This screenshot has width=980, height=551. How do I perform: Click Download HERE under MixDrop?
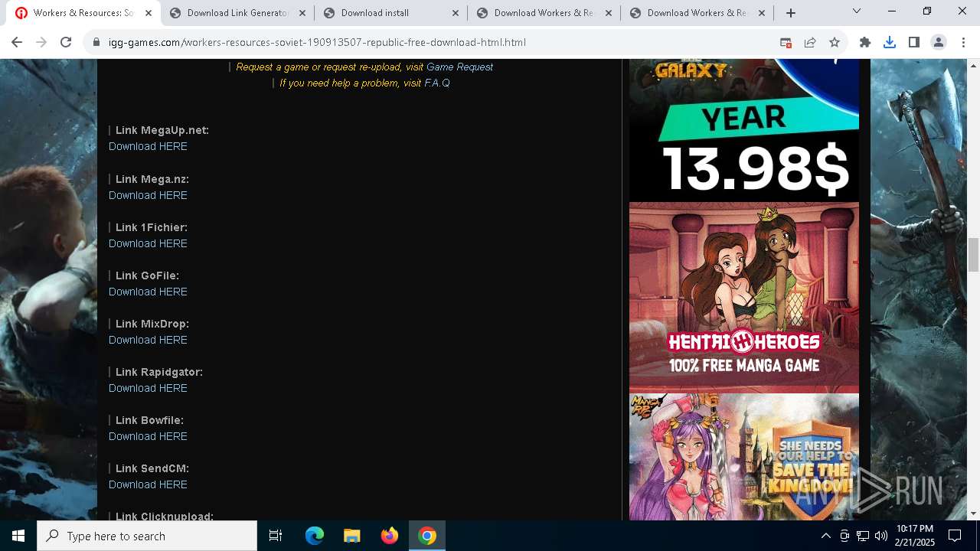(148, 340)
